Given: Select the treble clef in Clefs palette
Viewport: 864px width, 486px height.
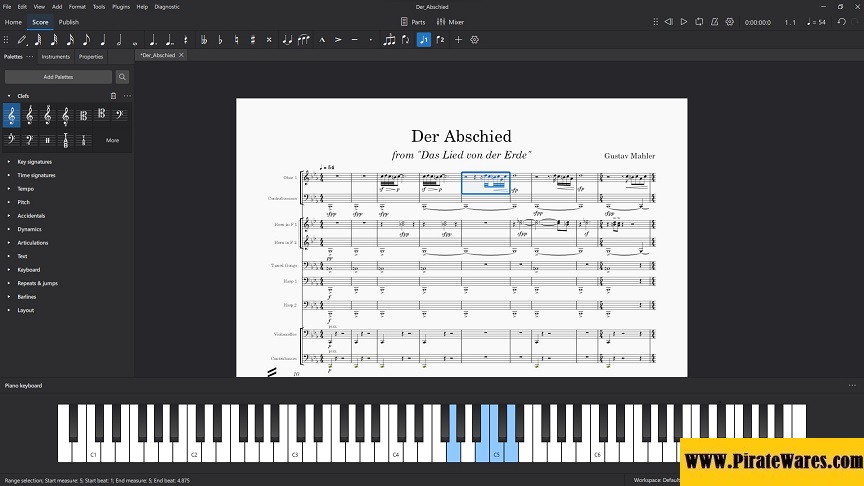Looking at the screenshot, I should pyautogui.click(x=12, y=115).
